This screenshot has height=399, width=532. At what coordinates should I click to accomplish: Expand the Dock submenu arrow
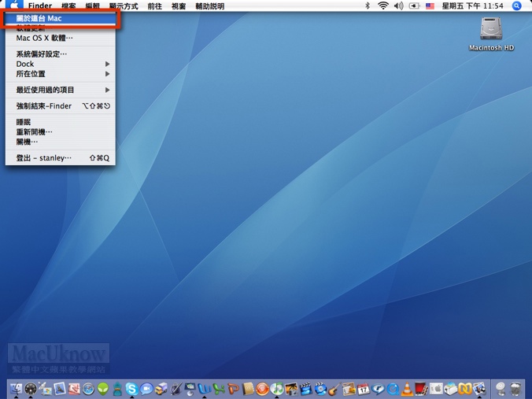click(107, 64)
